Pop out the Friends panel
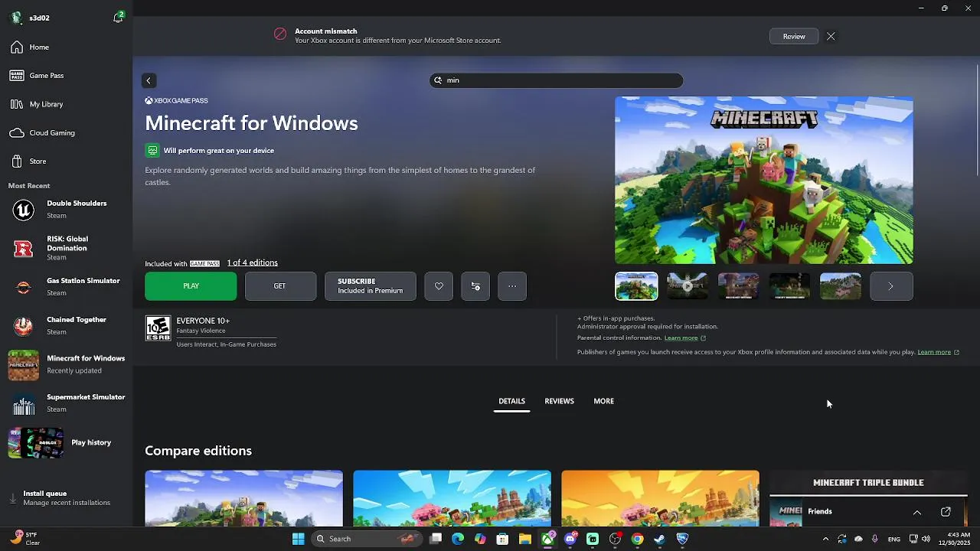 946,512
